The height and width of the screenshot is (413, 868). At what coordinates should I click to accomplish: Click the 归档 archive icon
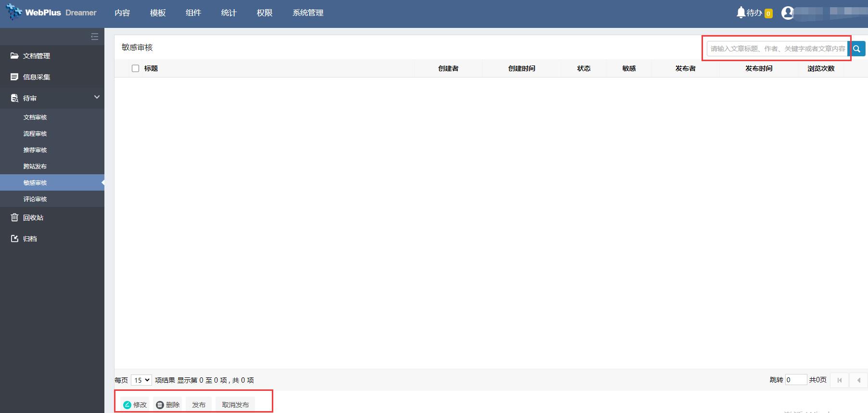[14, 239]
